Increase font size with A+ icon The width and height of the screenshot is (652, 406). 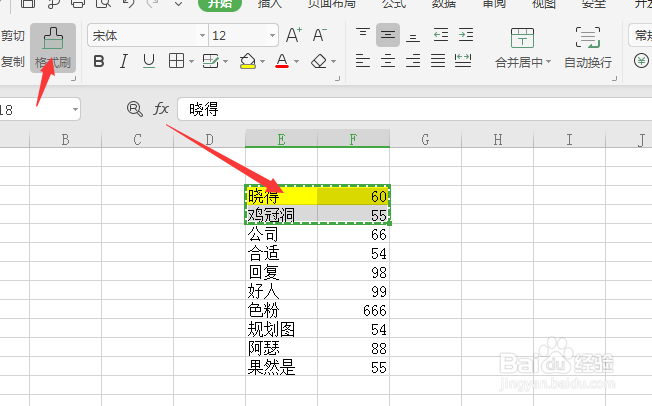[294, 35]
